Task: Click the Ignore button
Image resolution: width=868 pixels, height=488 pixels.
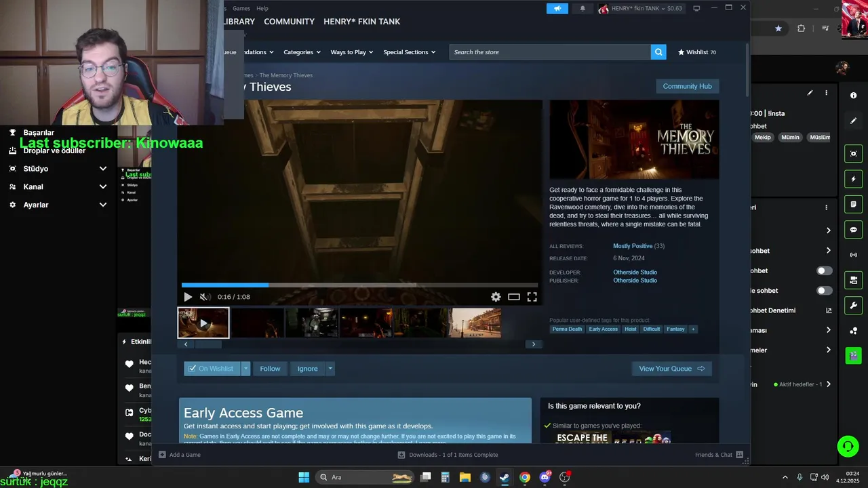Action: pos(307,369)
